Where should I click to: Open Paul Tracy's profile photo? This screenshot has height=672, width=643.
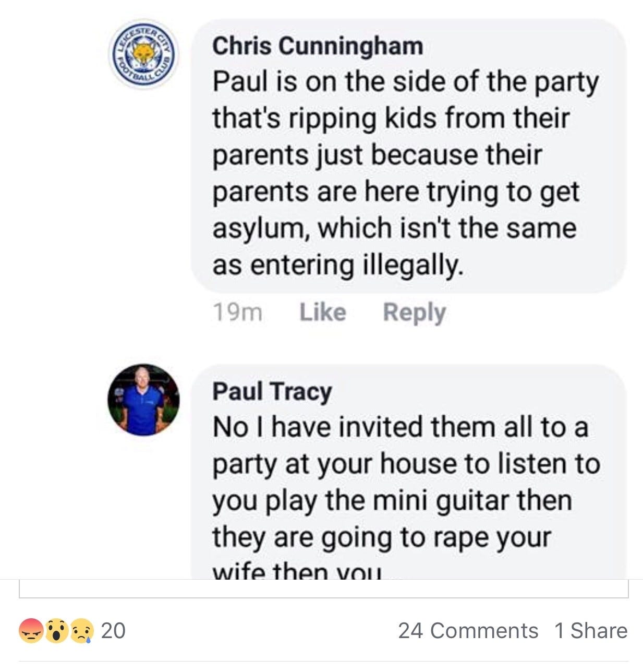[143, 400]
